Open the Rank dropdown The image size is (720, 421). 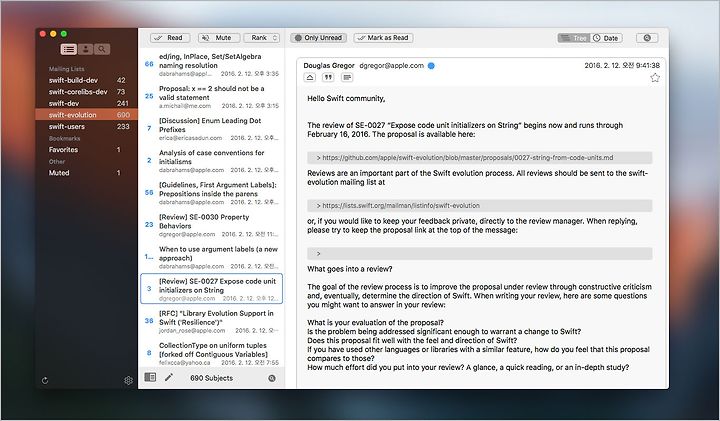pos(262,38)
